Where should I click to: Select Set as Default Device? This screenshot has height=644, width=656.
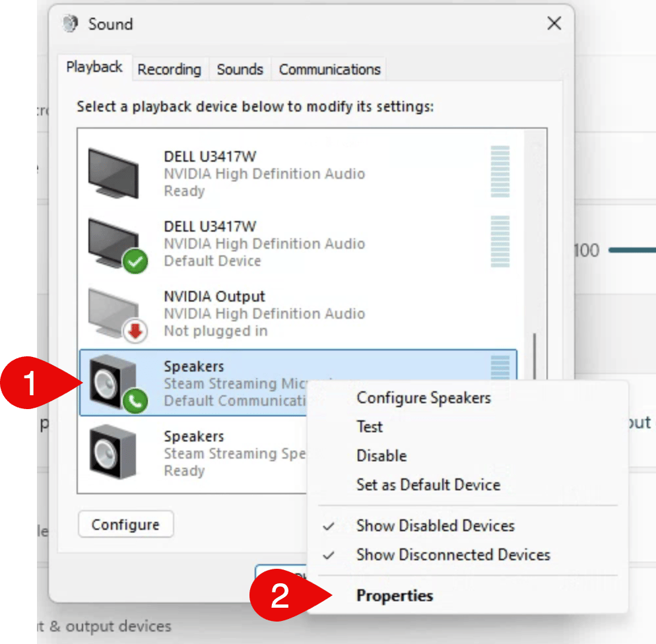coord(428,485)
